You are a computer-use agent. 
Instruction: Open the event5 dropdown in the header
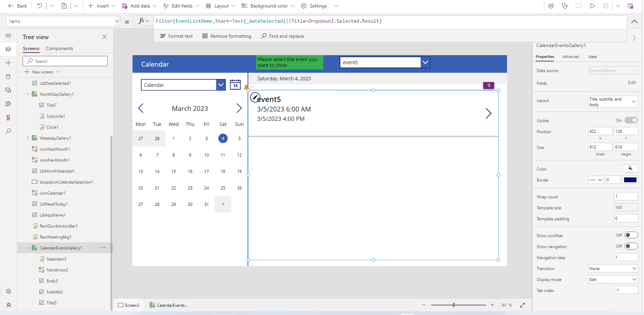(x=425, y=62)
